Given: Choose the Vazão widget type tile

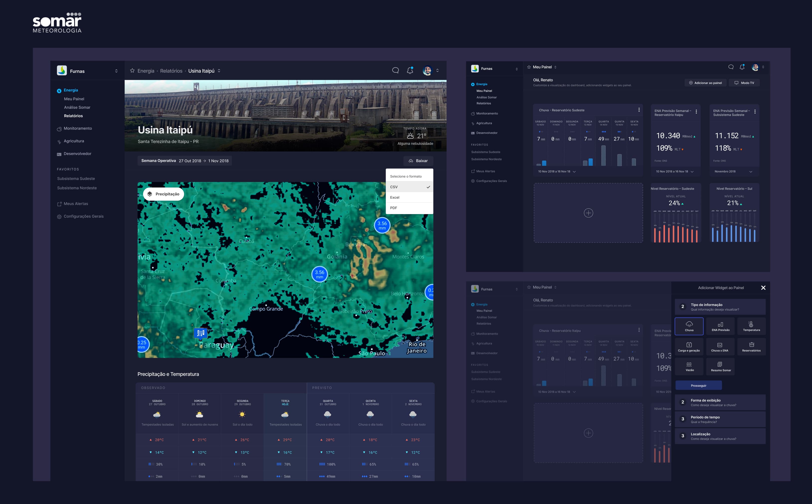Looking at the screenshot, I should pyautogui.click(x=689, y=367).
